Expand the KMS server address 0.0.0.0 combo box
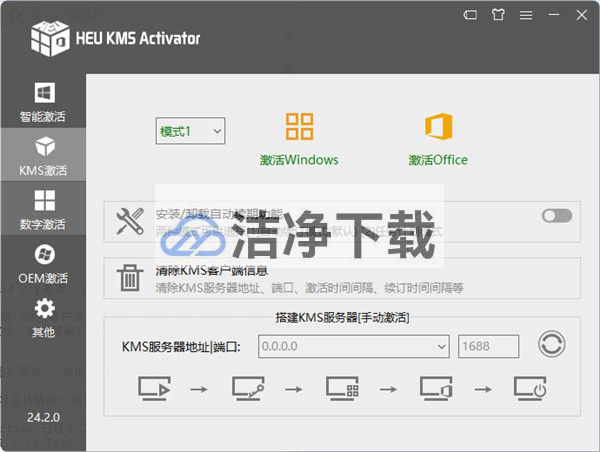The image size is (600, 452). click(x=354, y=346)
